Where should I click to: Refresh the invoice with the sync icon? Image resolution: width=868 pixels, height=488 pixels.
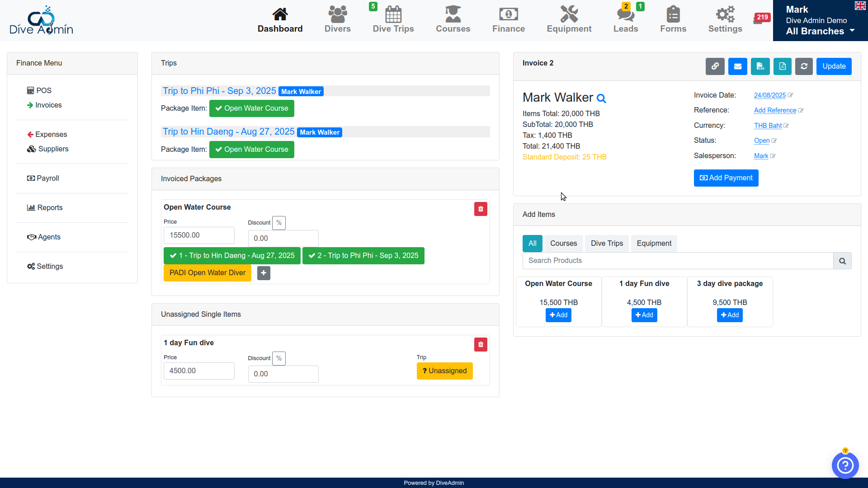[804, 66]
